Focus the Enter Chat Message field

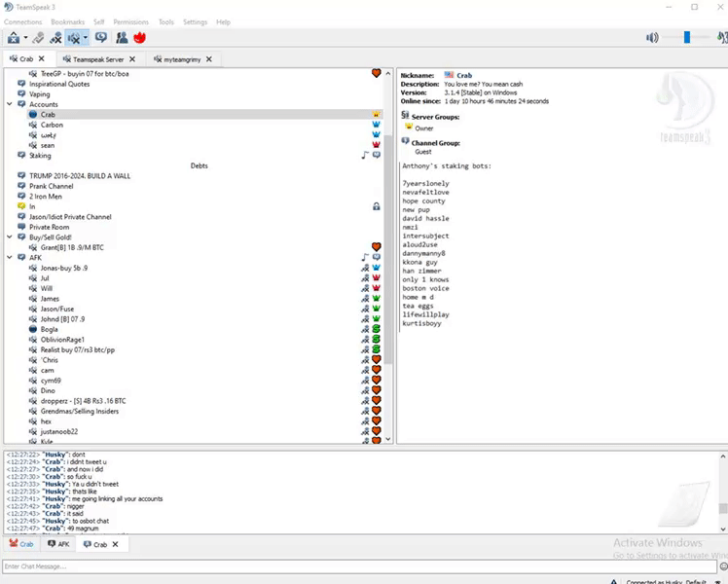(359, 566)
